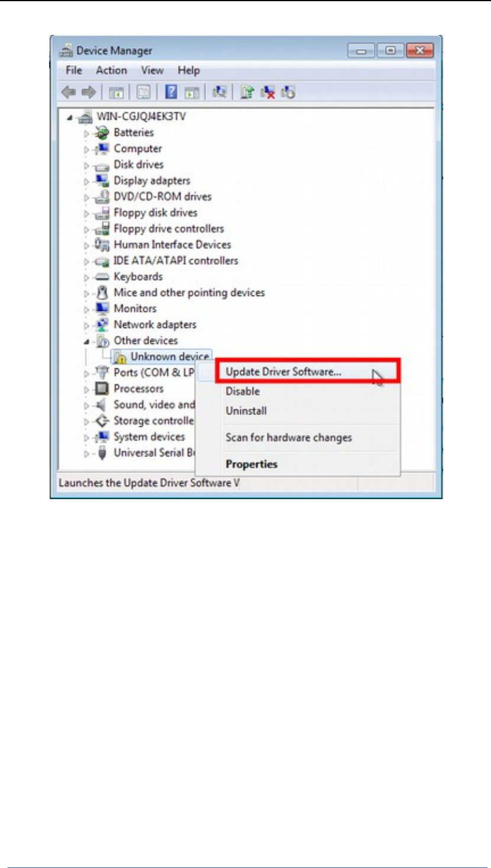Click the Show/Hide console tree toolbar icon
Viewport: 491px width, 868px height.
(x=116, y=92)
